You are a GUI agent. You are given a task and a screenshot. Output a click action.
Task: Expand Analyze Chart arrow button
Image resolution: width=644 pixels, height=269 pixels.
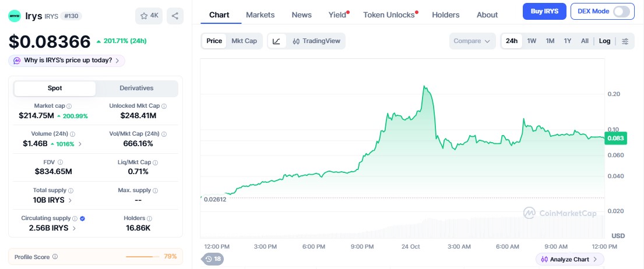tap(596, 259)
